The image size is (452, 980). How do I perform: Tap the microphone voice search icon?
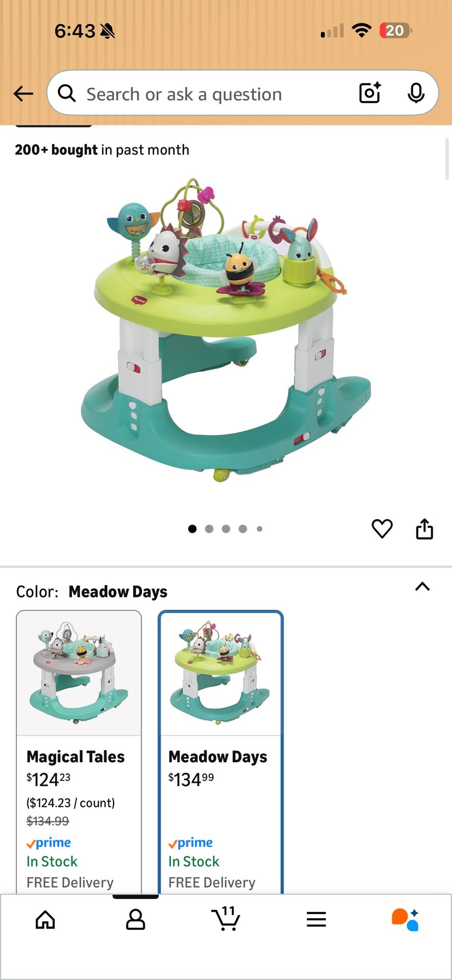[x=416, y=93]
